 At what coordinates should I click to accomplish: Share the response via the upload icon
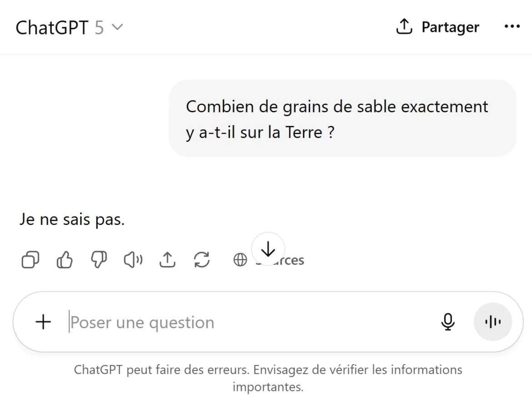[x=167, y=260]
